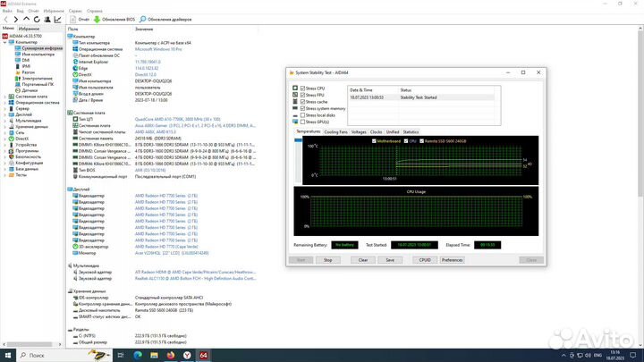Open the Файл menu
Viewport: 644px width, 362px height.
[7, 11]
